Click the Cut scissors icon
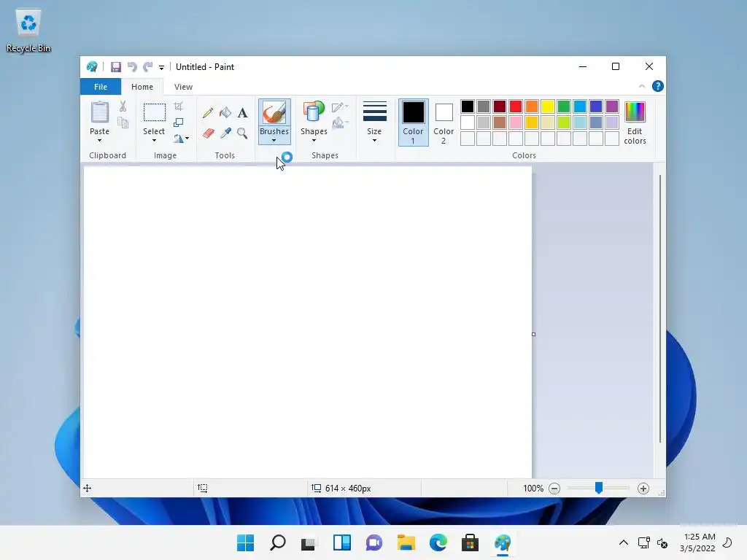Viewport: 747px width, 560px height. point(123,106)
